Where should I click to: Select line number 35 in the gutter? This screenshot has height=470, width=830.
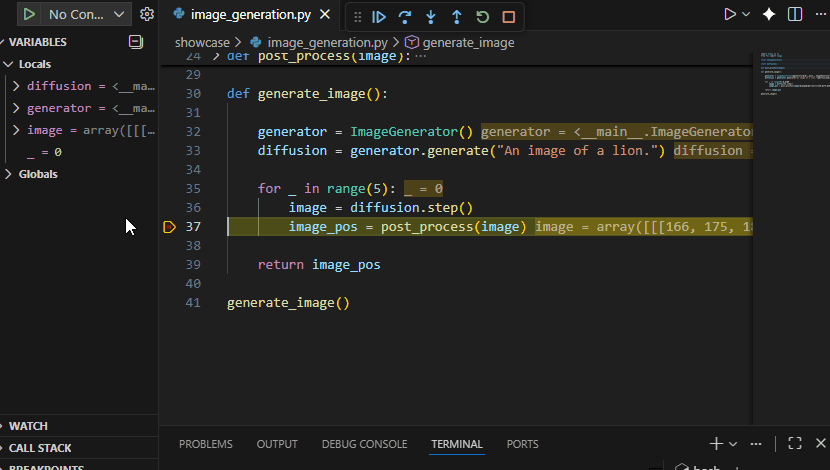(193, 189)
